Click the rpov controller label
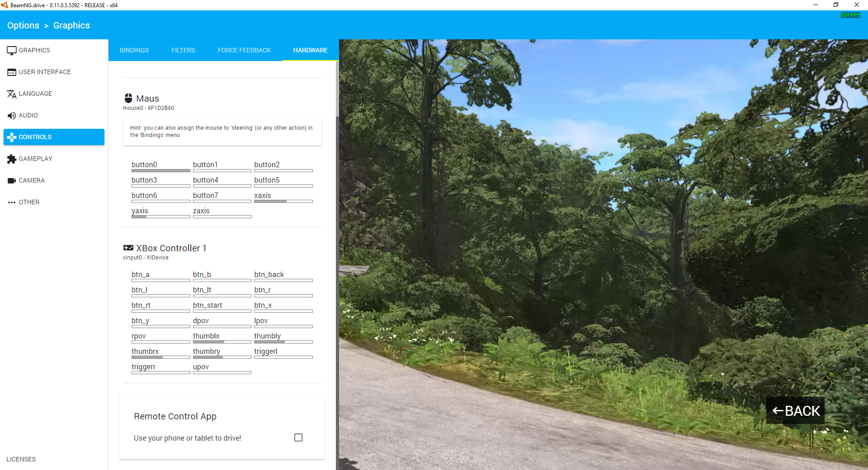Screen dimensions: 868x470 (x=139, y=336)
